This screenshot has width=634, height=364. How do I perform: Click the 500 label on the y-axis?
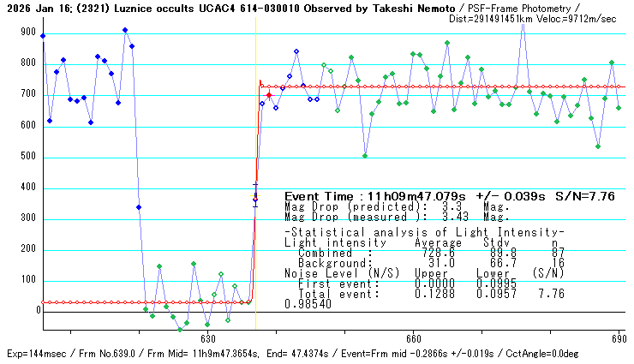point(29,157)
